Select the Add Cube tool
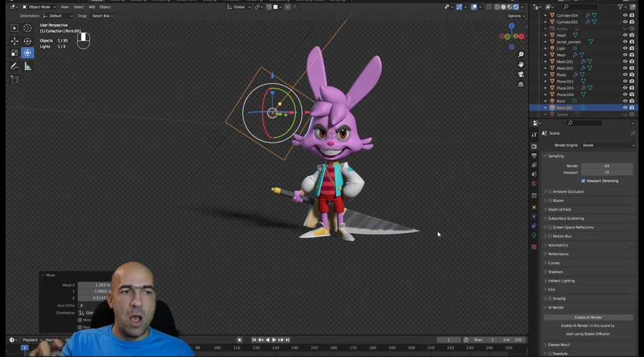 14,79
